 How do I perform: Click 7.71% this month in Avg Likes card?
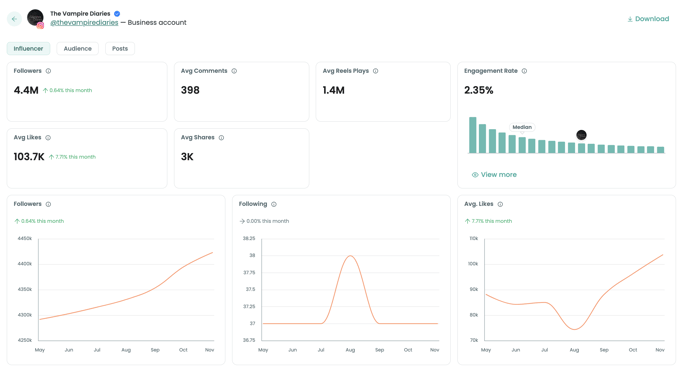tap(72, 157)
